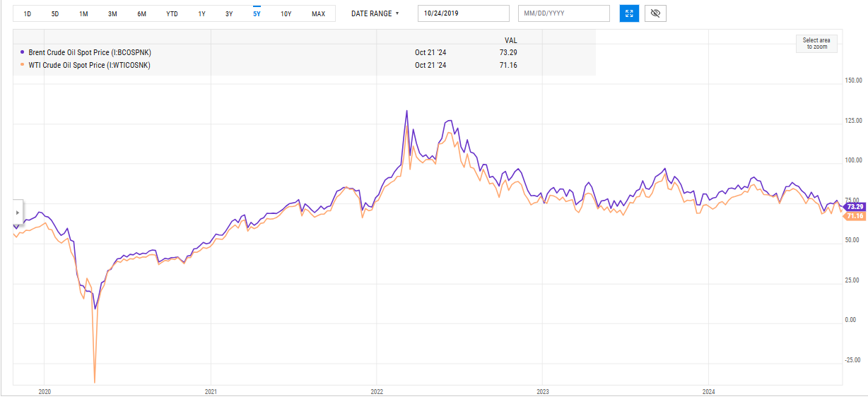Screen dimensions: 868x399
Task: Click the active 5Y range tab
Action: point(257,14)
